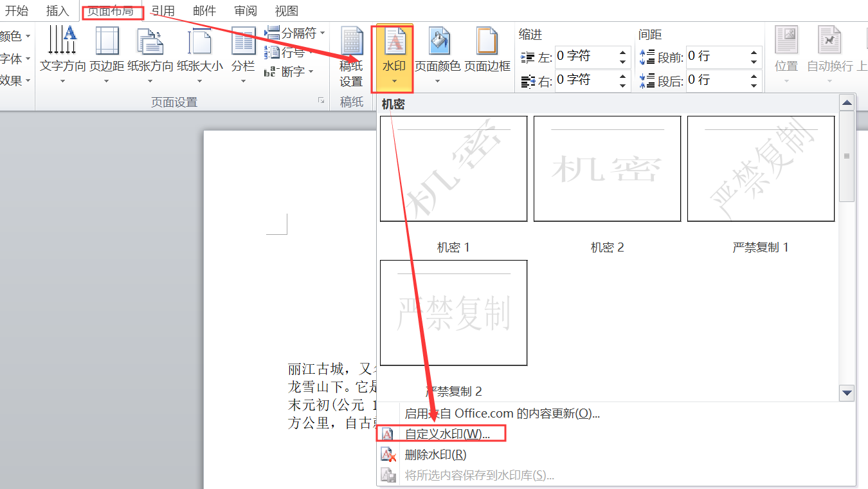
Task: Switch to the 邮件 (Mailings) tab
Action: pyautogui.click(x=204, y=10)
